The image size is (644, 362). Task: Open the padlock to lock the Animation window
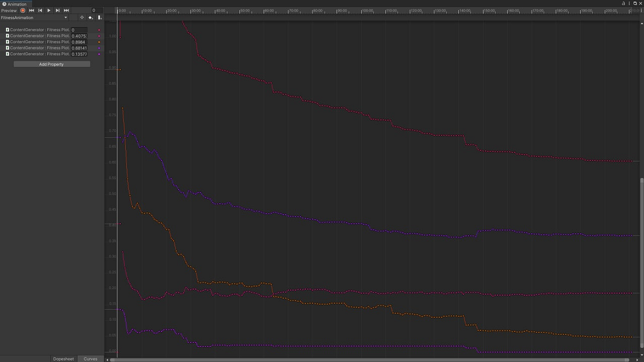[623, 3]
